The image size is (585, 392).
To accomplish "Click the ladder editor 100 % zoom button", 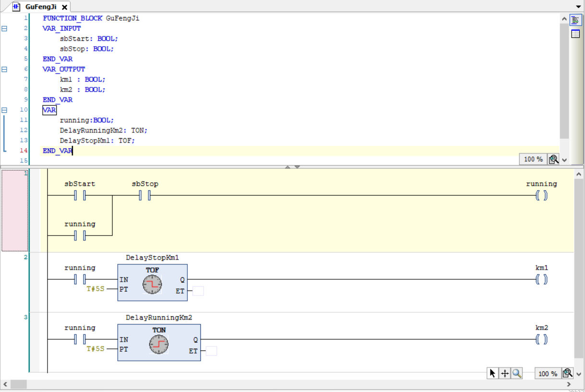I will [x=548, y=373].
